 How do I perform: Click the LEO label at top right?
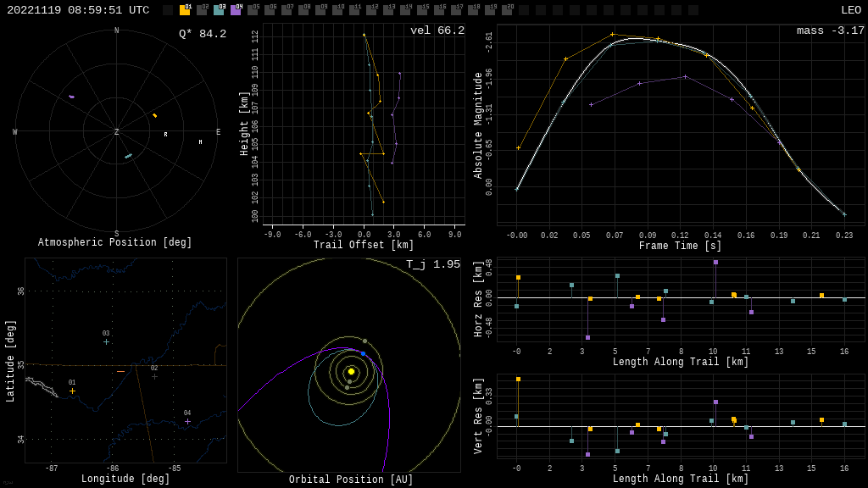point(850,10)
